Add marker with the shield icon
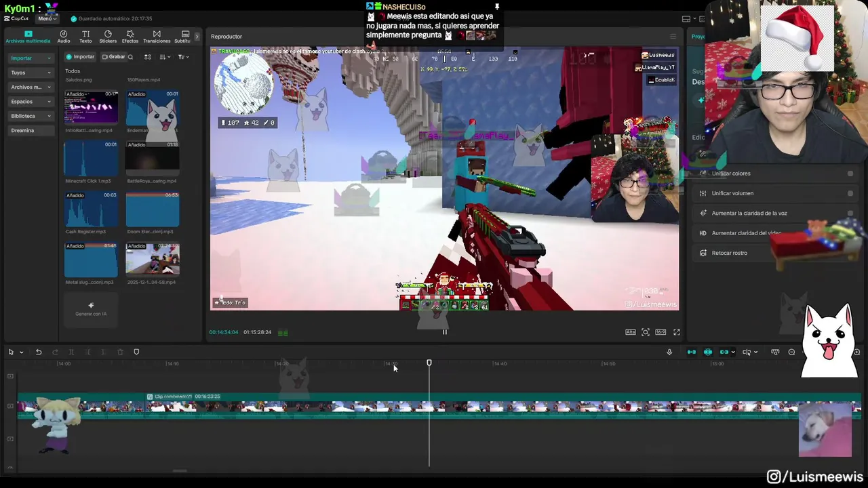 [136, 352]
